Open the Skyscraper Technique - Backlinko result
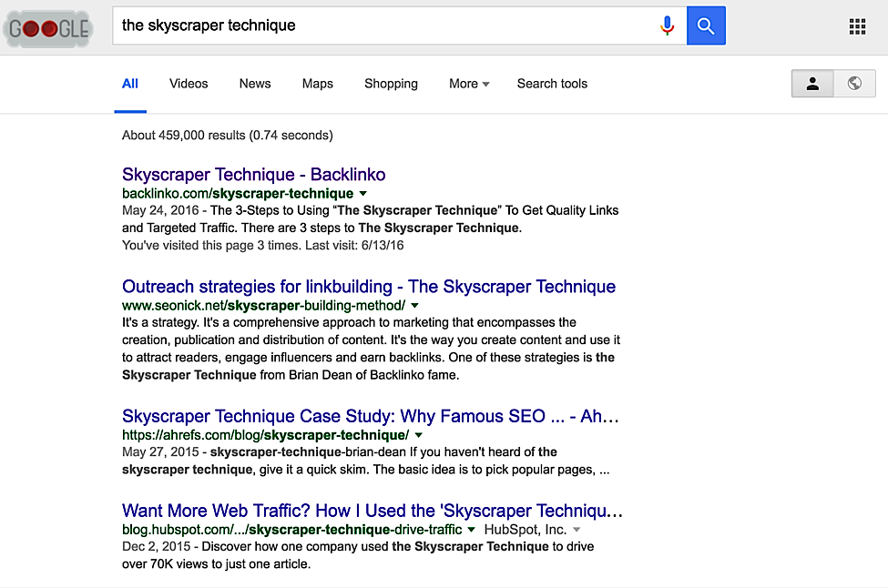888x588 pixels. coord(254,174)
